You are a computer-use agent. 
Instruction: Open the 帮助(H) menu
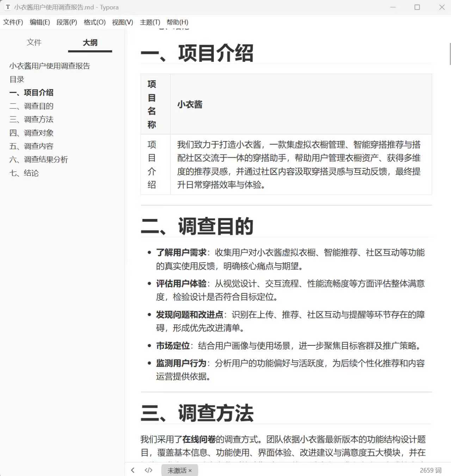pos(177,22)
